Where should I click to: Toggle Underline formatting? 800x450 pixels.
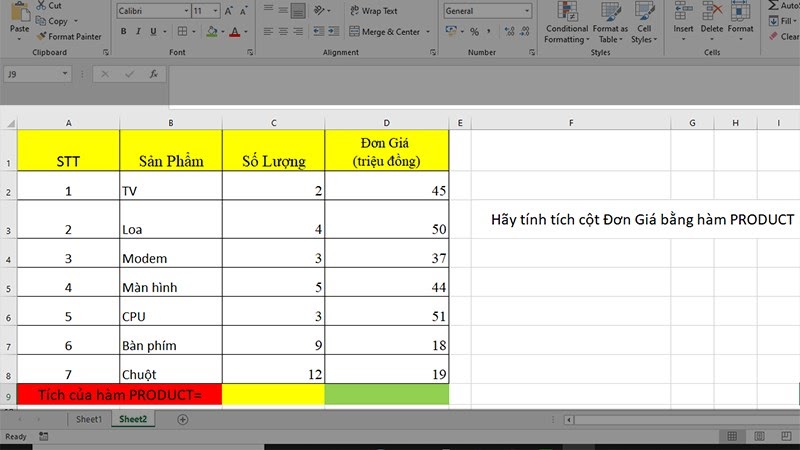(153, 31)
